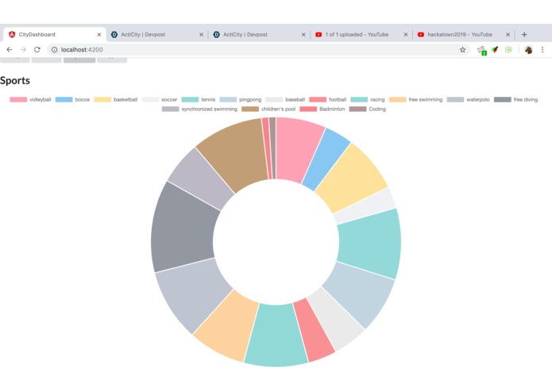Click the green hexagon extension icon
The image size is (552, 392).
pos(508,49)
